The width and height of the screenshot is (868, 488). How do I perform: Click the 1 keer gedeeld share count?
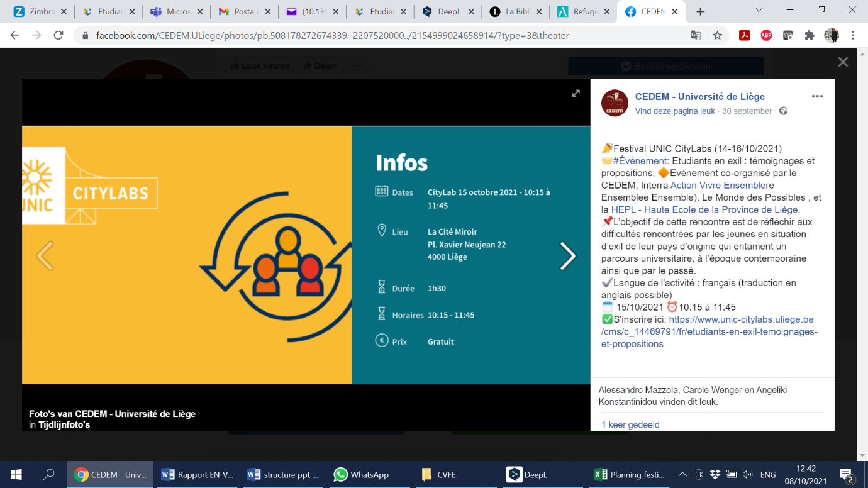click(630, 425)
